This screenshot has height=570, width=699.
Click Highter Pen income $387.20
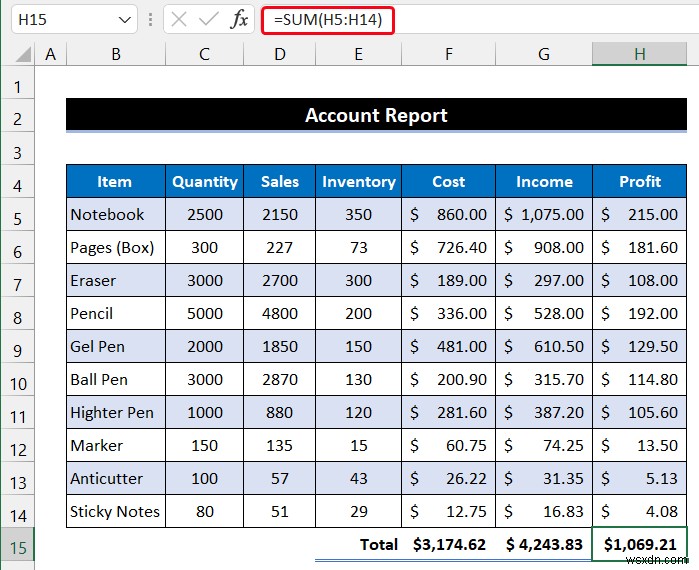coord(544,412)
